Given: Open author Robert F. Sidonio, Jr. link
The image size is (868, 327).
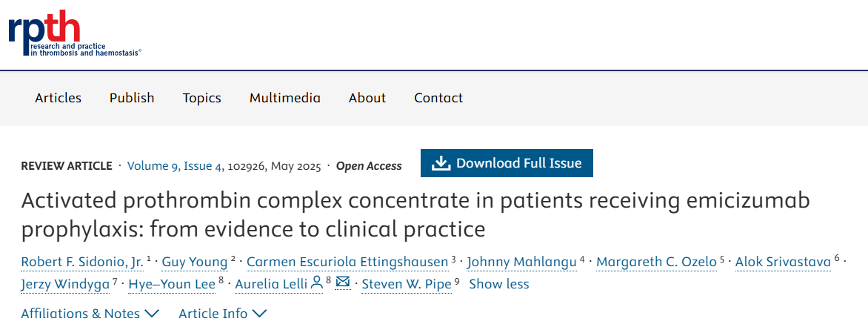Looking at the screenshot, I should click(x=82, y=261).
